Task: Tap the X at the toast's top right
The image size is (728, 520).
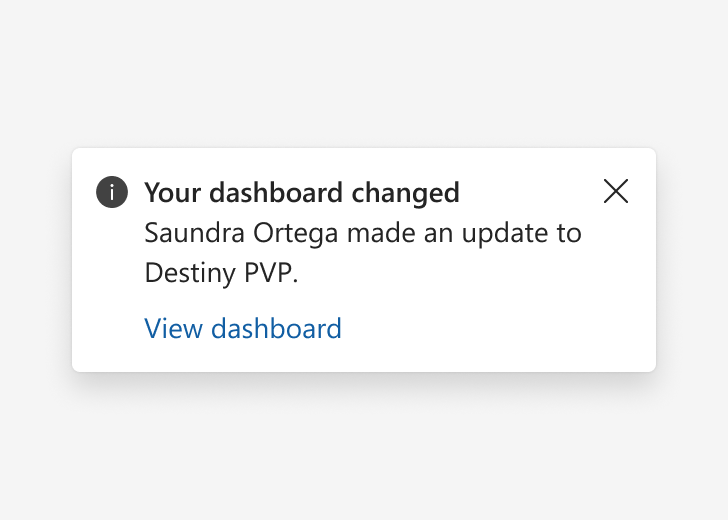Action: click(616, 191)
